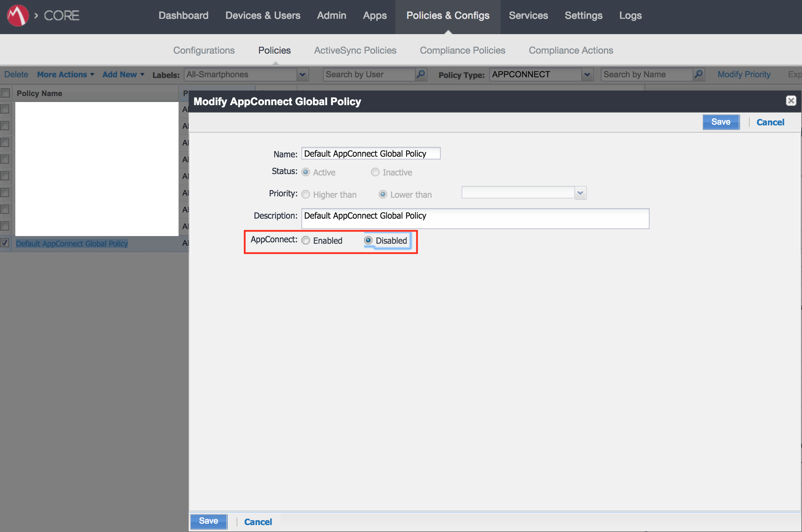Click the magnifier icon next to Search by Name
The image size is (802, 532).
[x=699, y=74]
